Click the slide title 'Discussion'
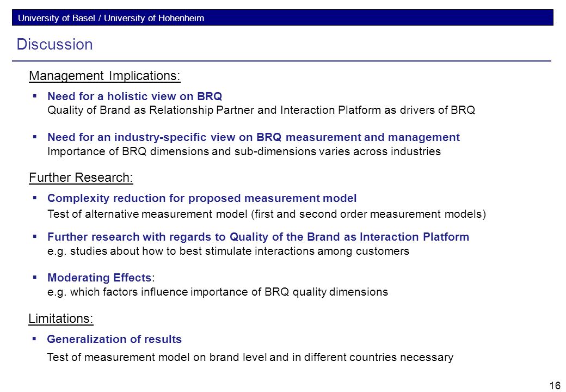Screen dimensions: 566x392 coord(54,45)
